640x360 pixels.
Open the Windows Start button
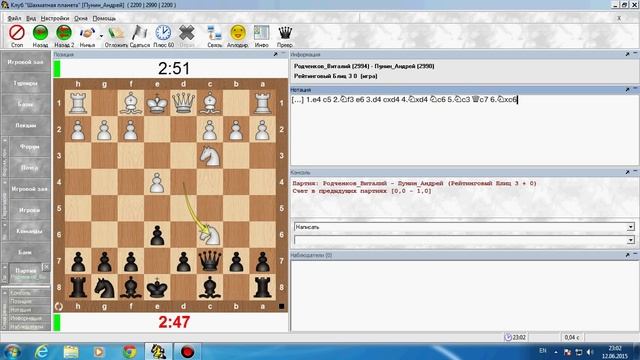[12, 351]
